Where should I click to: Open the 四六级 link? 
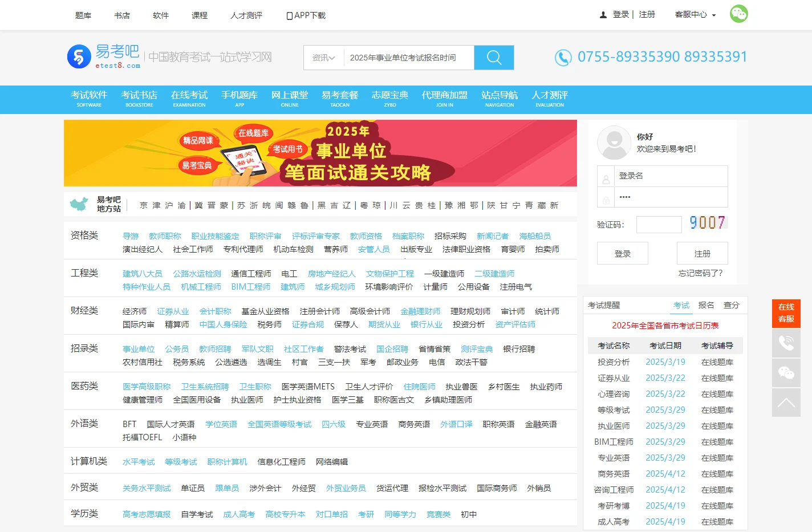[334, 424]
